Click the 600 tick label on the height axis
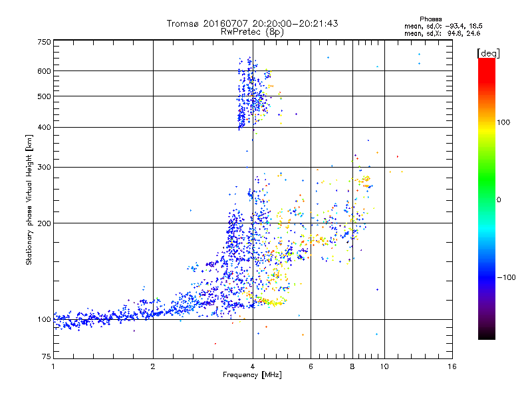This screenshot has width=532, height=399. (x=44, y=71)
